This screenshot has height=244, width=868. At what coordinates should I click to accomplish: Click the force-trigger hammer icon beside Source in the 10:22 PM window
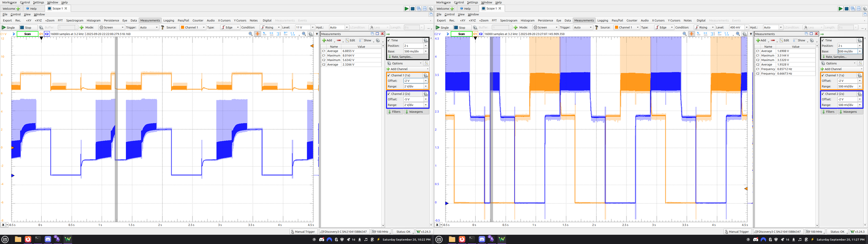tap(162, 27)
